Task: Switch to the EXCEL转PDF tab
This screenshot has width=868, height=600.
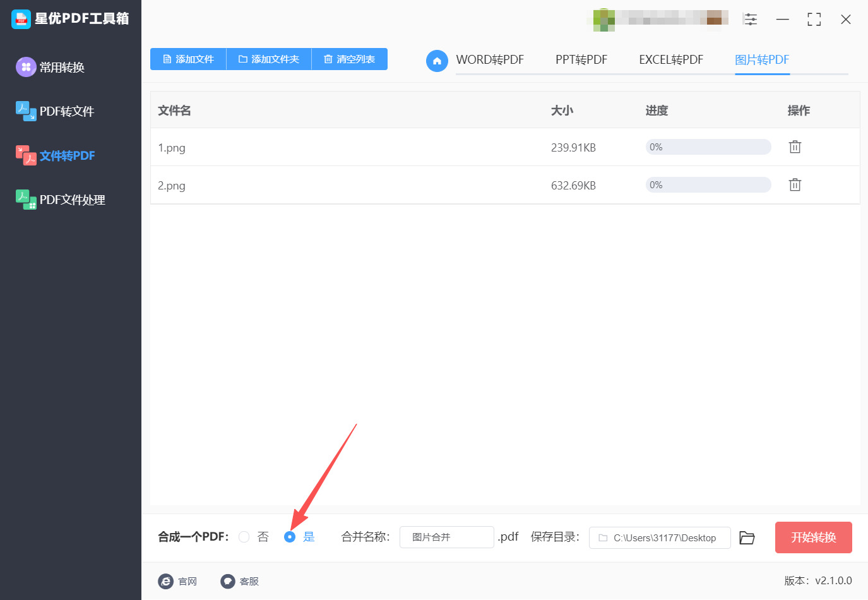Action: tap(671, 60)
